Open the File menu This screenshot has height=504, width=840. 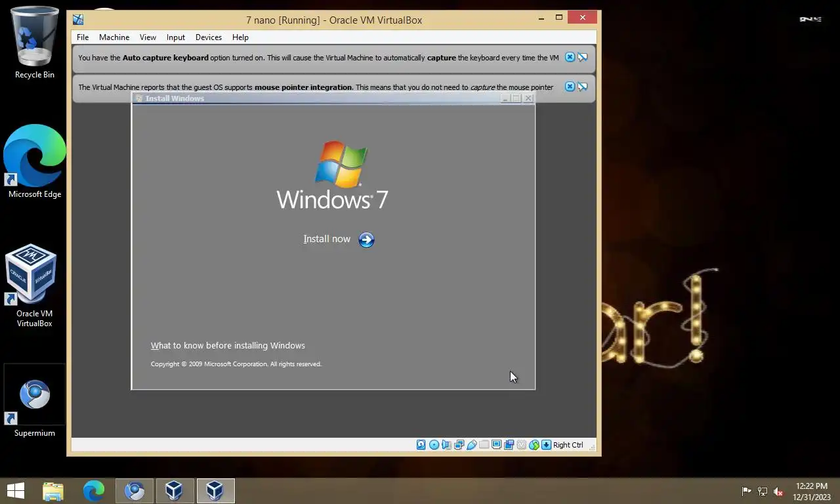(x=83, y=37)
